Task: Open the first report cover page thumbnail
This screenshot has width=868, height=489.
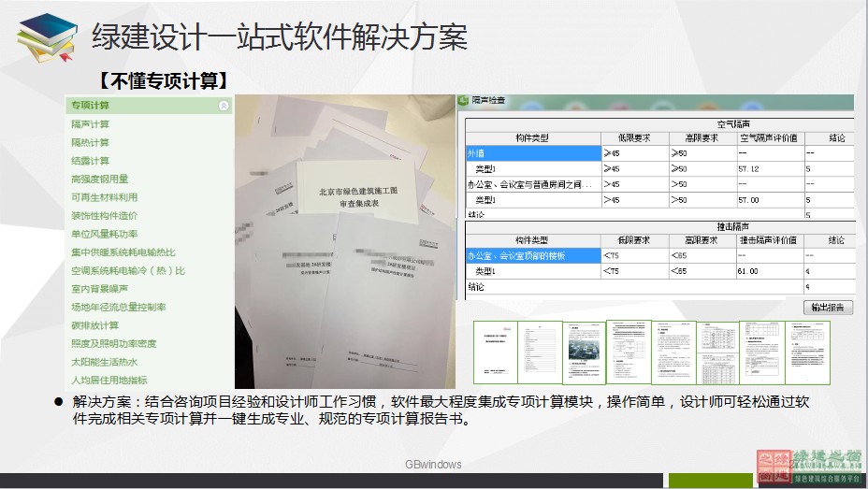Action: [x=496, y=352]
